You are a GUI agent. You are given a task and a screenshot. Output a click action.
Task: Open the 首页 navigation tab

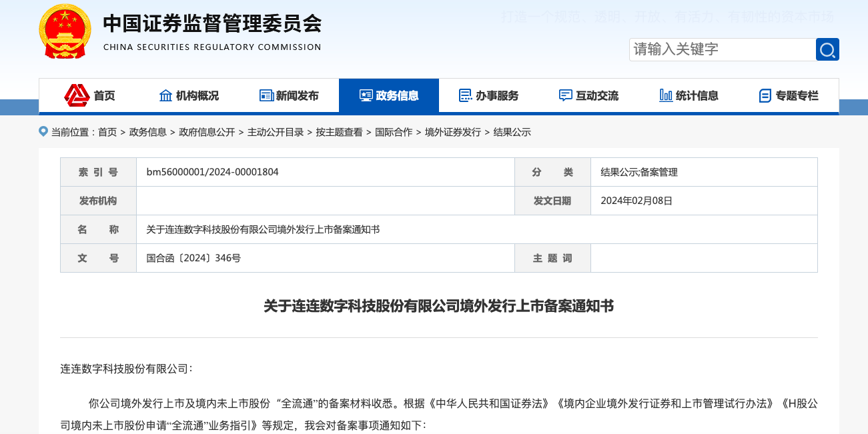[x=89, y=95]
